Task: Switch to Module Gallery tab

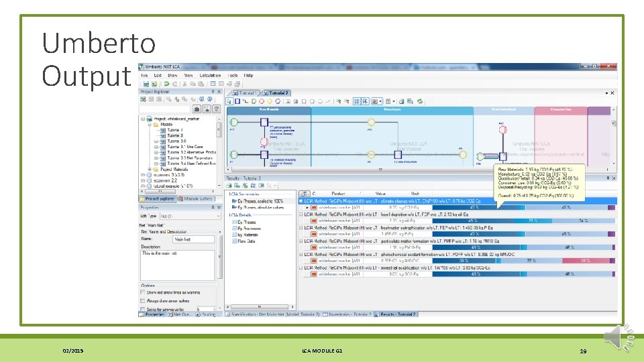Action: coord(195,198)
